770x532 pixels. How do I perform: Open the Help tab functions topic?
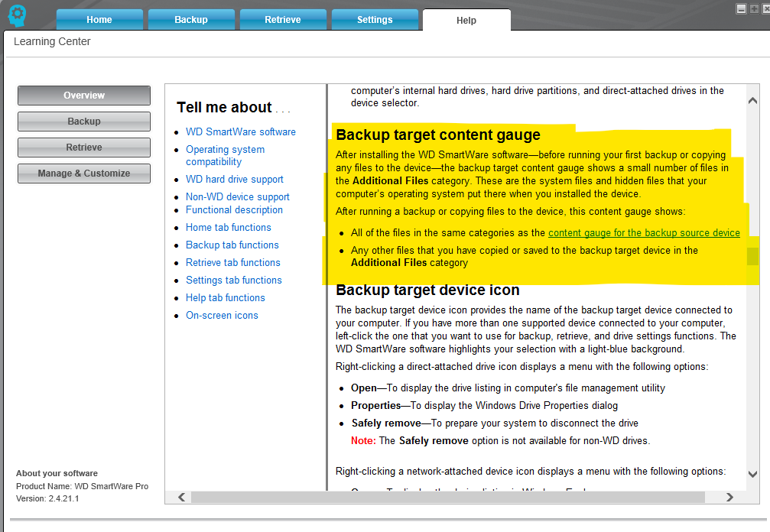(226, 298)
